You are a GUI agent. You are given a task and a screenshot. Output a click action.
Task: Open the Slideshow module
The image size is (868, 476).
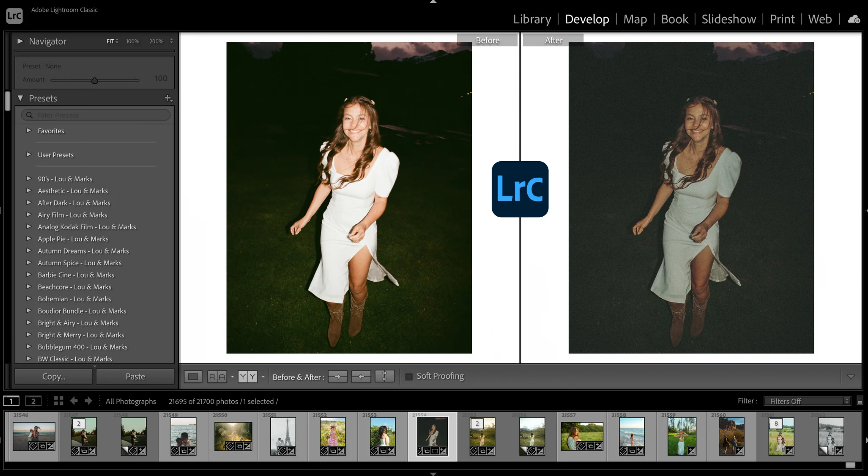click(728, 19)
